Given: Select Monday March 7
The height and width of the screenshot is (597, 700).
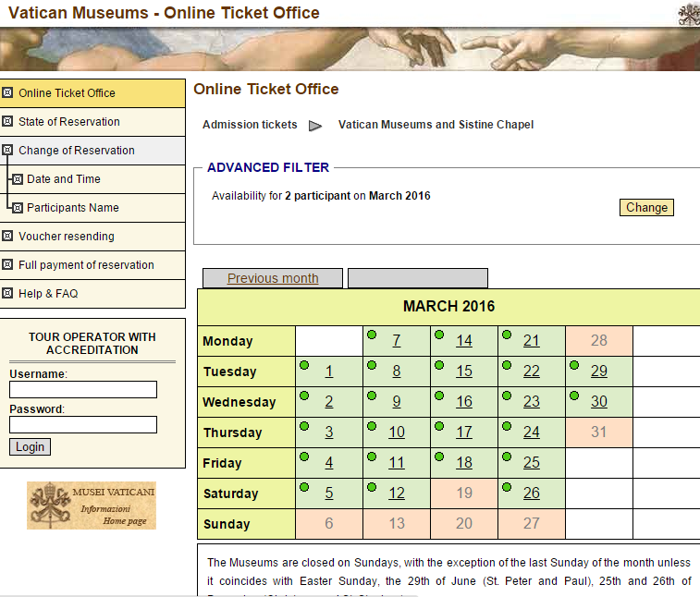Looking at the screenshot, I should click(397, 341).
